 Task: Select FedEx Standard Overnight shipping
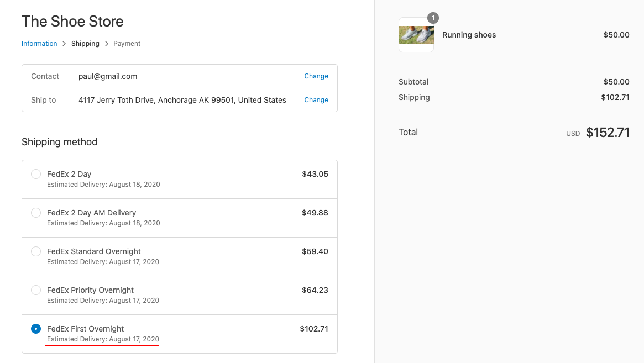(36, 251)
